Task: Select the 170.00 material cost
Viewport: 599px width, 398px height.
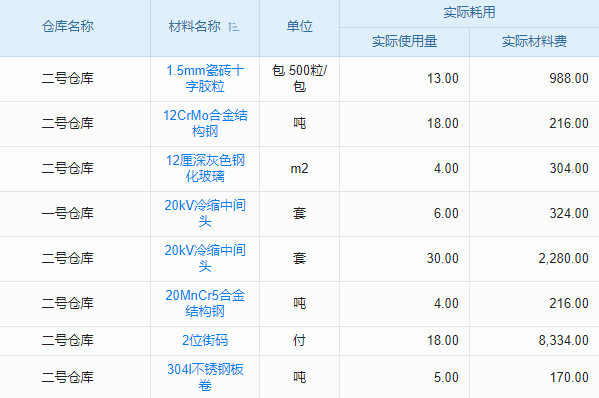Action: 569,377
